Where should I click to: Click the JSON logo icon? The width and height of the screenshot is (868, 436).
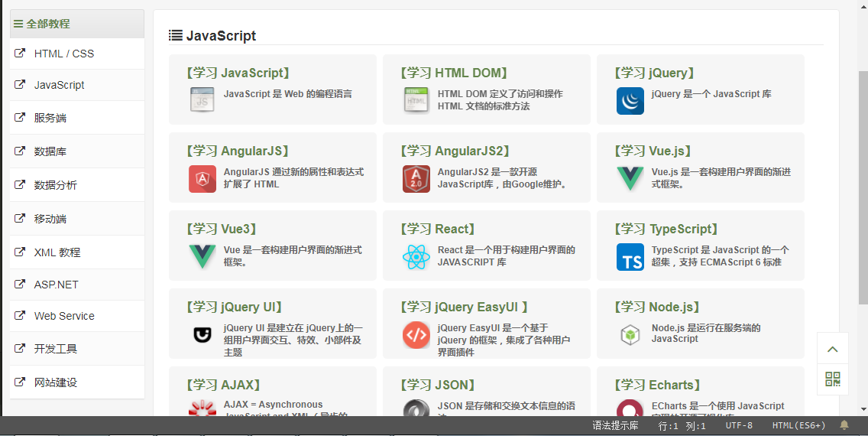pyautogui.click(x=416, y=408)
